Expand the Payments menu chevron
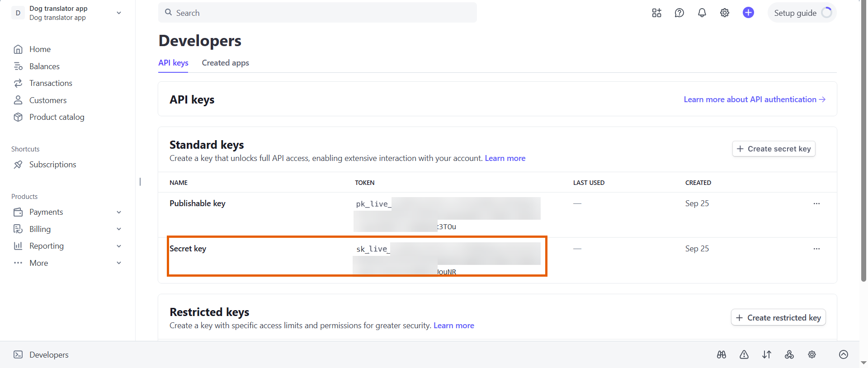 coord(119,212)
